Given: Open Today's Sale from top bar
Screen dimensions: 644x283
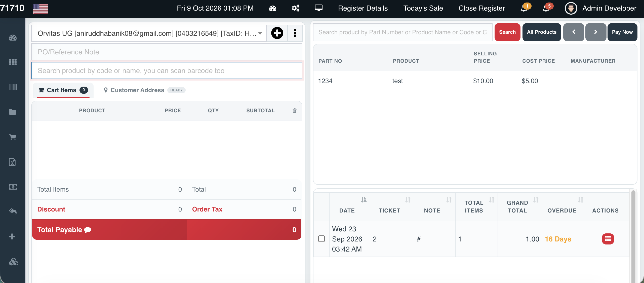Looking at the screenshot, I should click(423, 8).
